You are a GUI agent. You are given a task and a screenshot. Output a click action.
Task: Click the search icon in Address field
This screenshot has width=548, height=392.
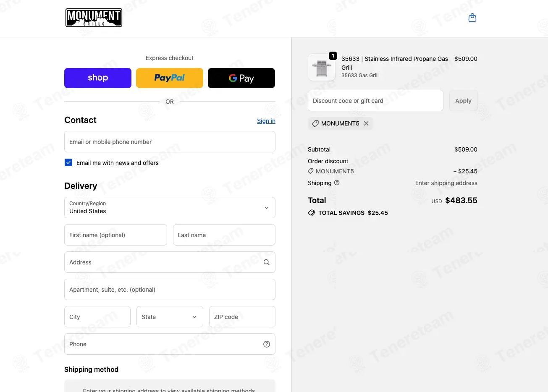(x=266, y=262)
